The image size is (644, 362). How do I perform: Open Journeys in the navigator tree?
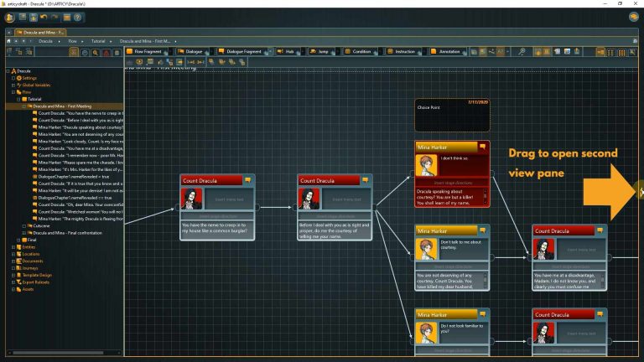[x=30, y=268]
